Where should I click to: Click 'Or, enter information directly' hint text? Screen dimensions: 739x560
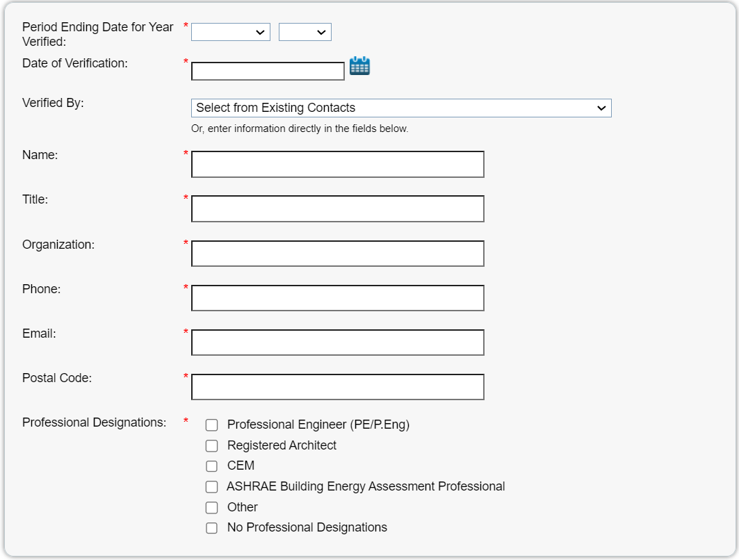tap(299, 129)
